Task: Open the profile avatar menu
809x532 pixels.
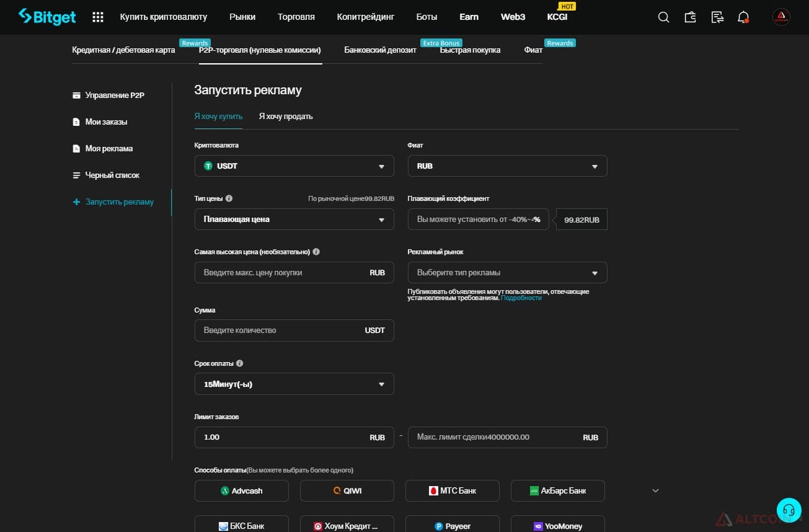Action: pyautogui.click(x=781, y=17)
